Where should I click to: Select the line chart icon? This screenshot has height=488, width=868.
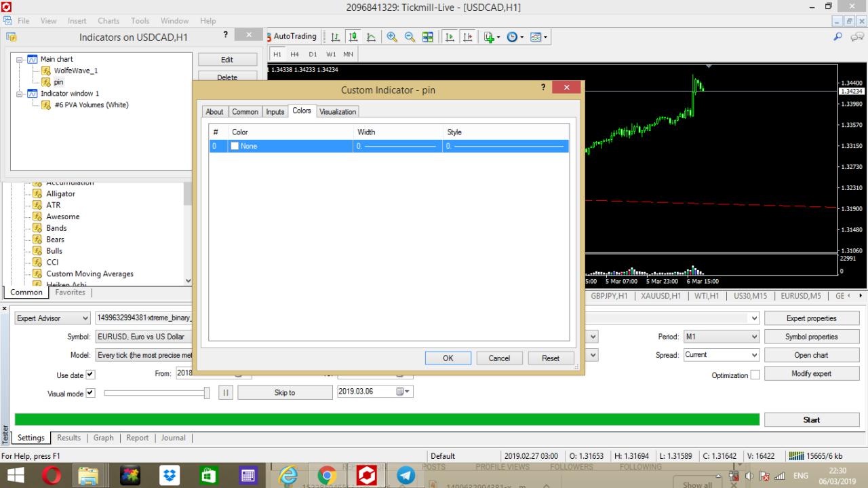[x=372, y=37]
